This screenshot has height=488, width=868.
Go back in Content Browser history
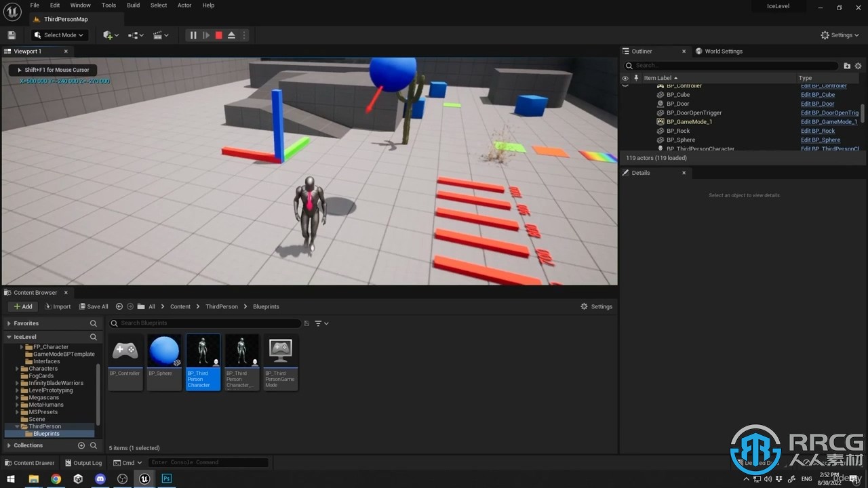click(119, 306)
